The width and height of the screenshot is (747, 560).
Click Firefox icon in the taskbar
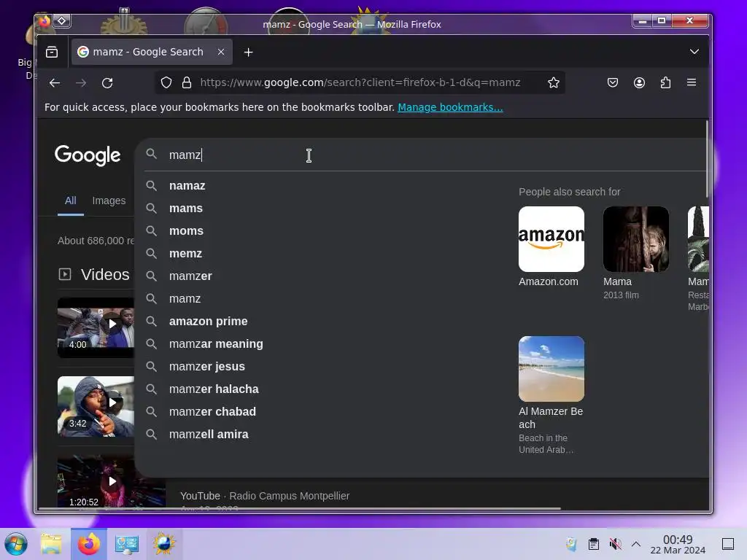click(89, 544)
